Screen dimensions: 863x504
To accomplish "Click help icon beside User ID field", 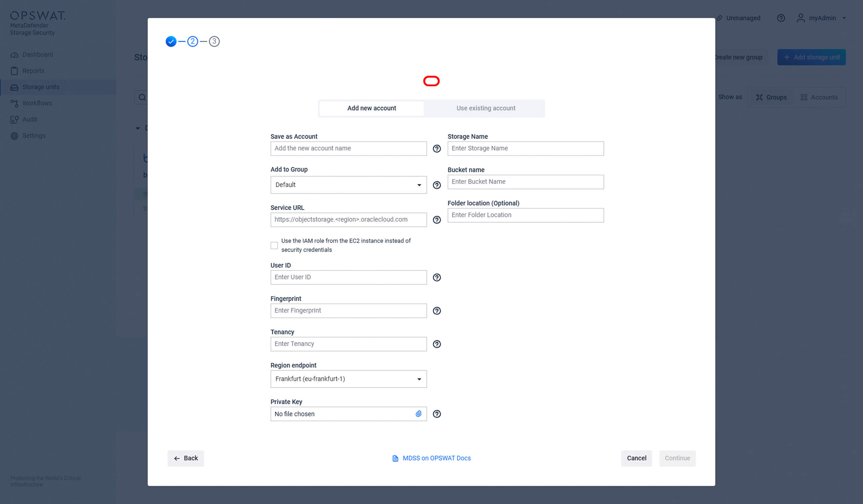I will click(437, 277).
